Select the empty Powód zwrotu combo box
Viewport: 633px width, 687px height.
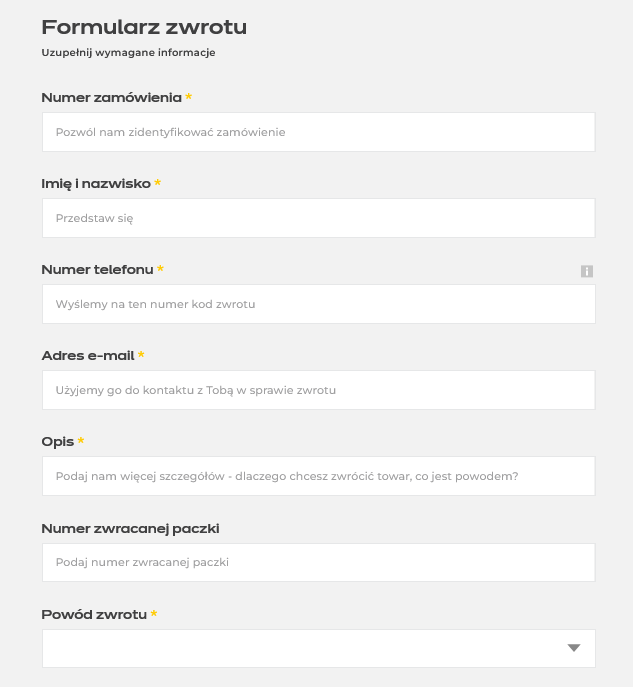[x=318, y=648]
